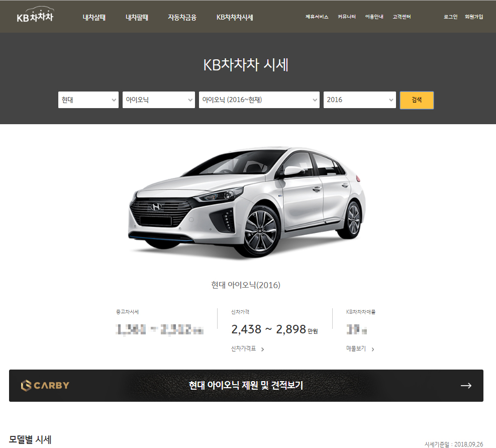
Task: Click the right arrow on CARBY banner
Action: [466, 385]
